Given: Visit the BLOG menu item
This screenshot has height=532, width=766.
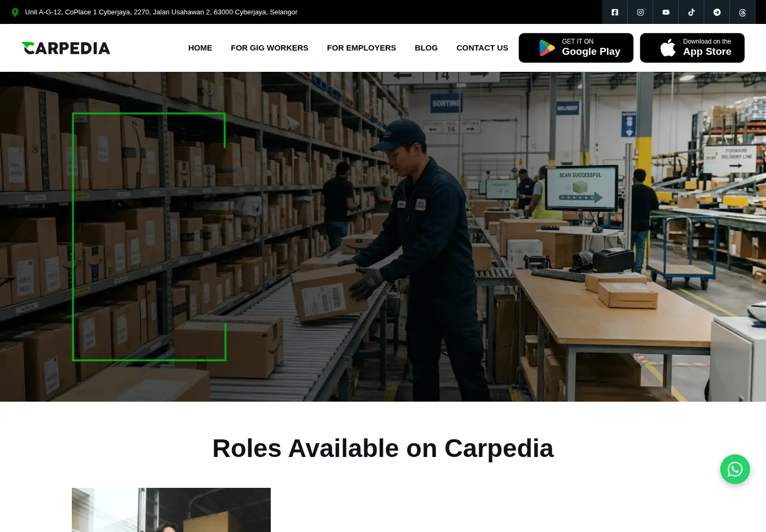Looking at the screenshot, I should [x=426, y=48].
